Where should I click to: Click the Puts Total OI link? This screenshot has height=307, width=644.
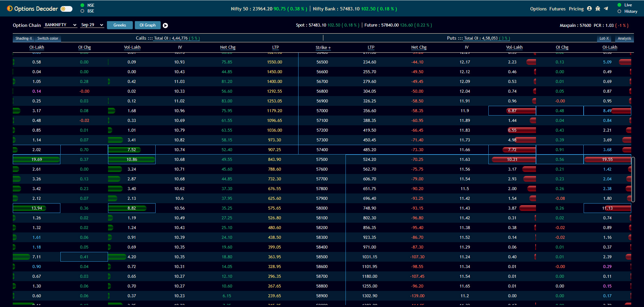[487, 38]
